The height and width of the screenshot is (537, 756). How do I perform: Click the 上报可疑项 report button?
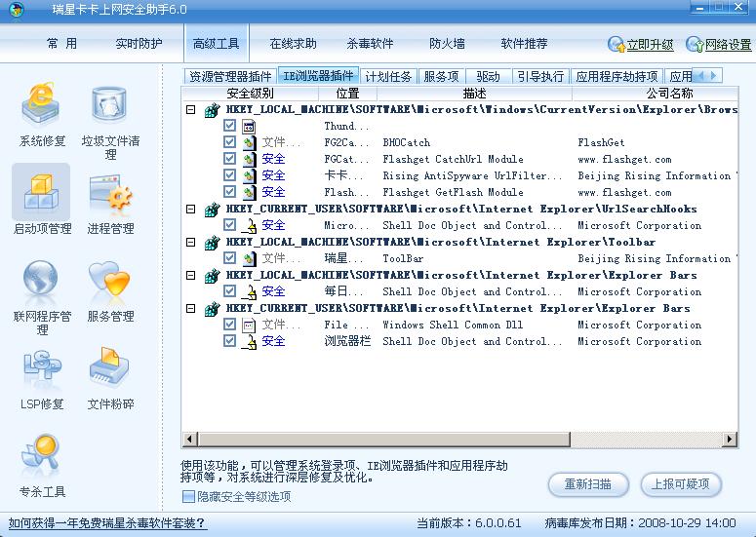click(681, 484)
